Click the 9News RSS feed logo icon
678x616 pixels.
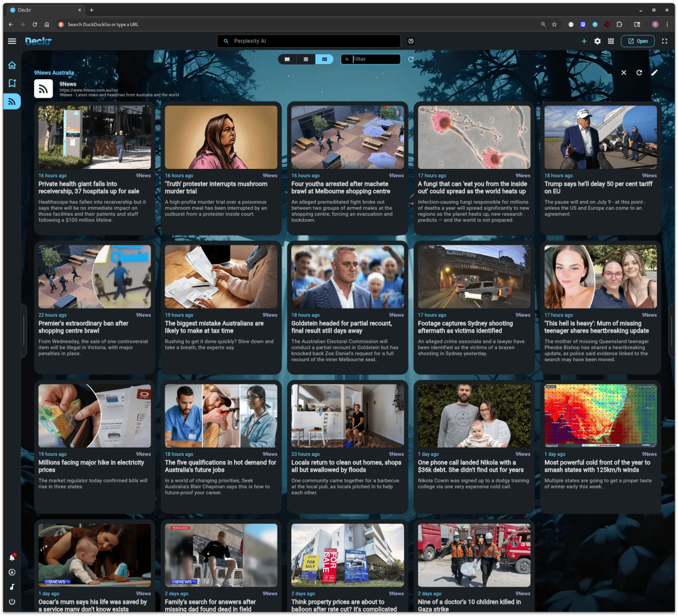coord(43,89)
